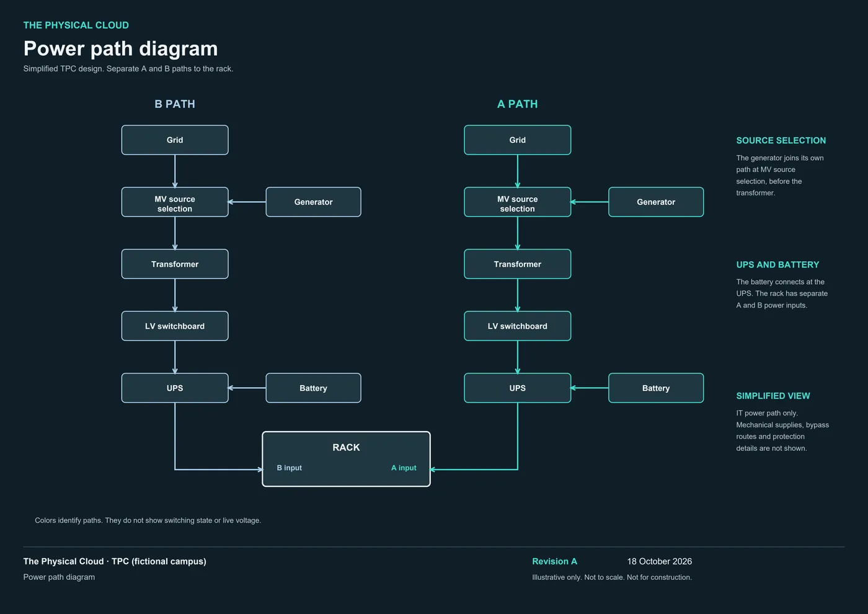The width and height of the screenshot is (868, 614).
Task: Click the 'IT power path only' note text
Action: click(x=782, y=430)
